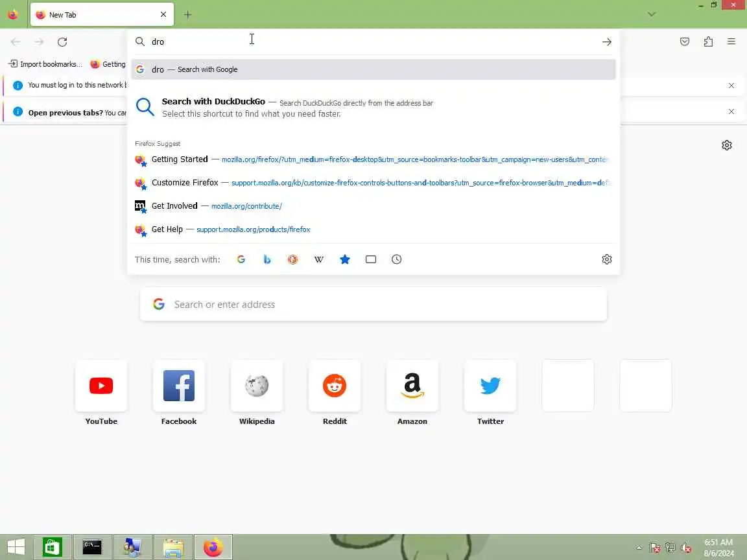Open the Extensions puzzle icon
747x560 pixels.
coord(708,42)
